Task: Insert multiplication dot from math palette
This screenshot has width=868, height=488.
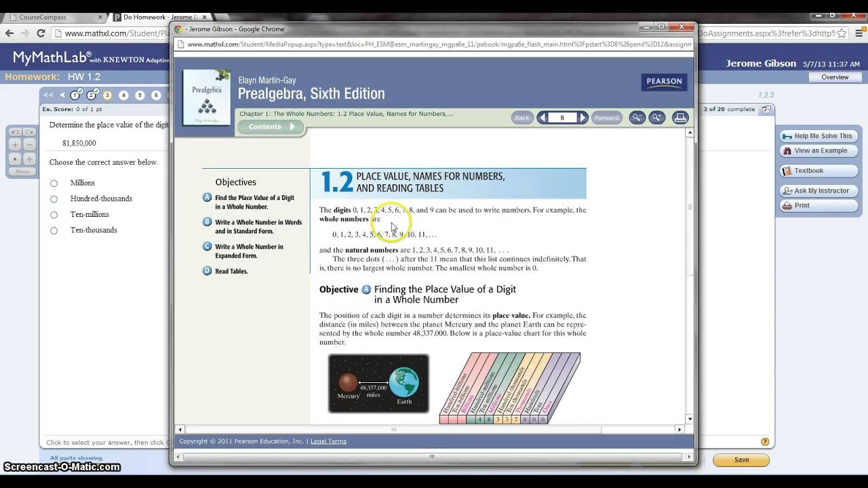Action: (x=15, y=159)
